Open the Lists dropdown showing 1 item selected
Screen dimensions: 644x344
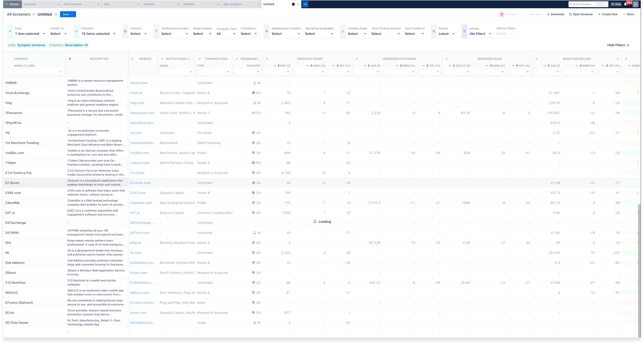[x=30, y=34]
